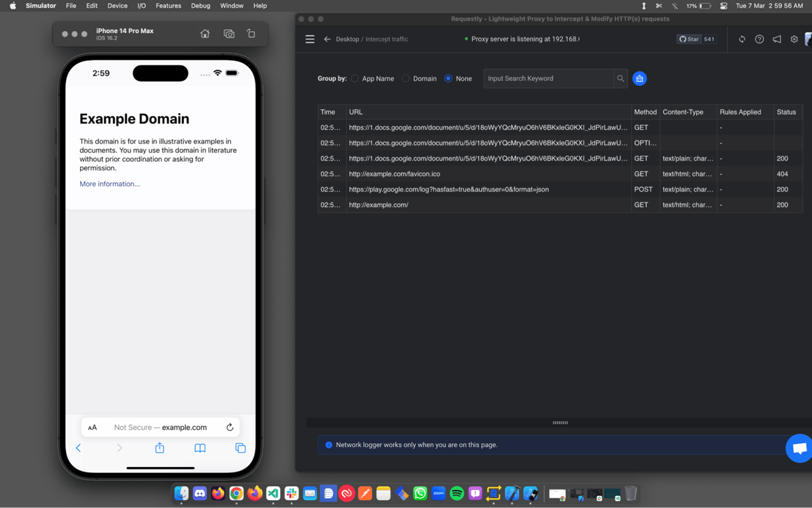Select the Domain group-by radio
This screenshot has width=812, height=508.
[x=406, y=78]
